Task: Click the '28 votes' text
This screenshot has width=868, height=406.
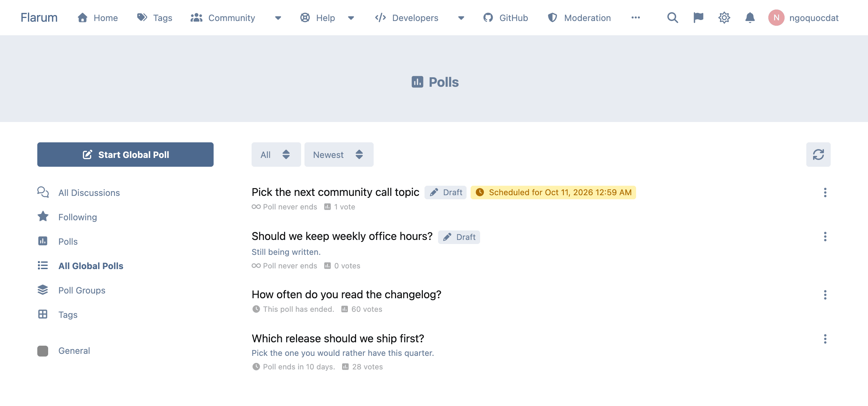Action: pos(367,367)
